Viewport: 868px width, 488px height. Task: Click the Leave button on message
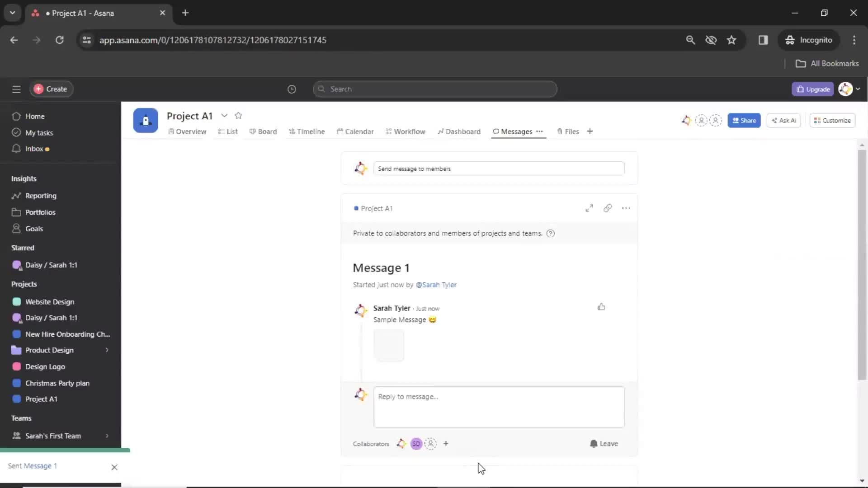[x=604, y=443]
